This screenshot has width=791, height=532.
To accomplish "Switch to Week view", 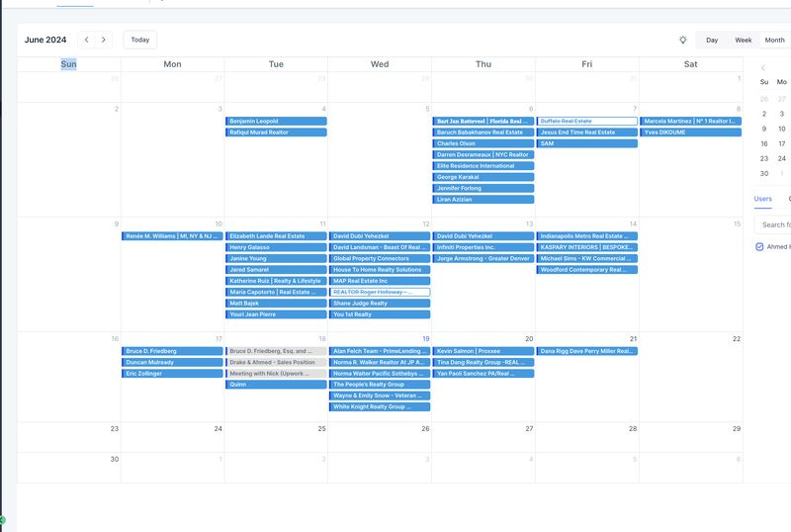I will coord(743,40).
